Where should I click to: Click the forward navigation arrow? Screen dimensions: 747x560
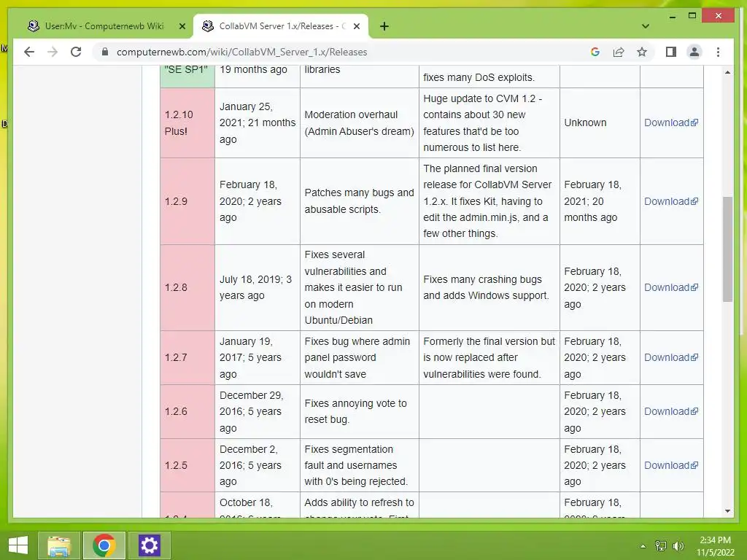[53, 52]
